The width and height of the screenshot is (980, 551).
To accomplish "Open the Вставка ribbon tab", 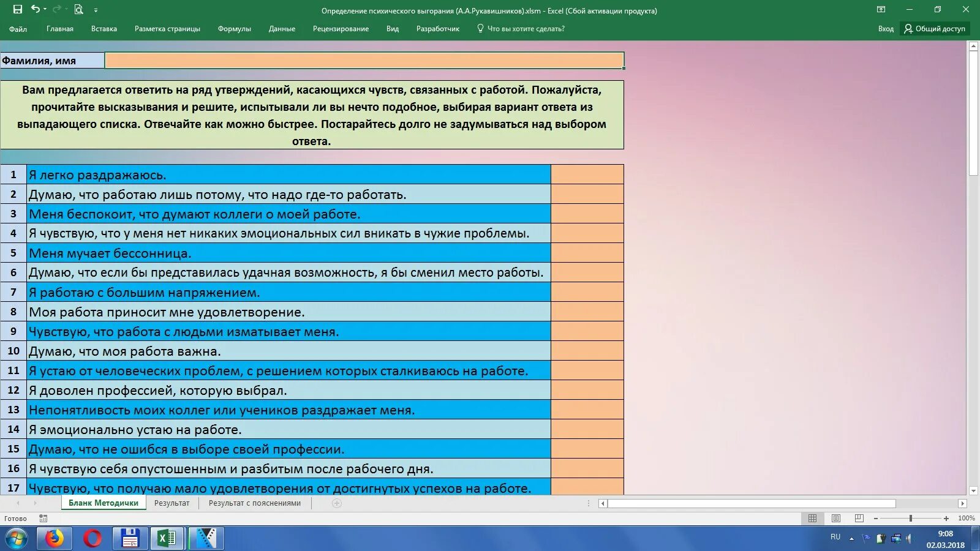I will click(x=104, y=29).
